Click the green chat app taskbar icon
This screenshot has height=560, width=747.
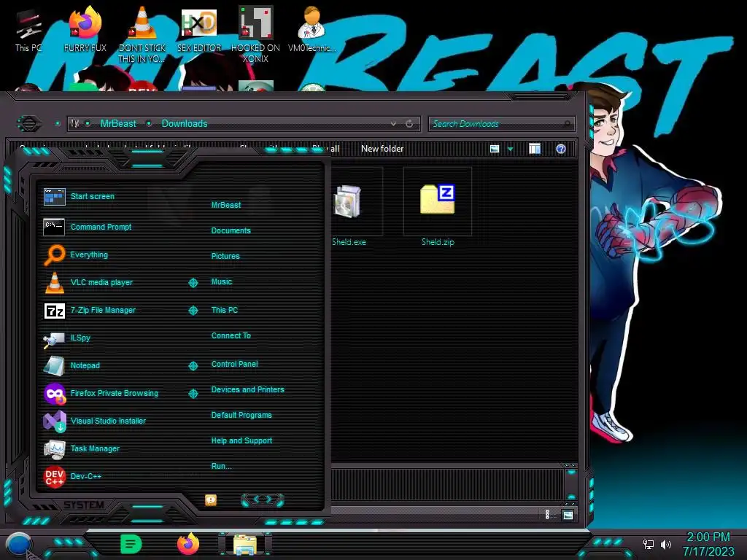coord(131,544)
